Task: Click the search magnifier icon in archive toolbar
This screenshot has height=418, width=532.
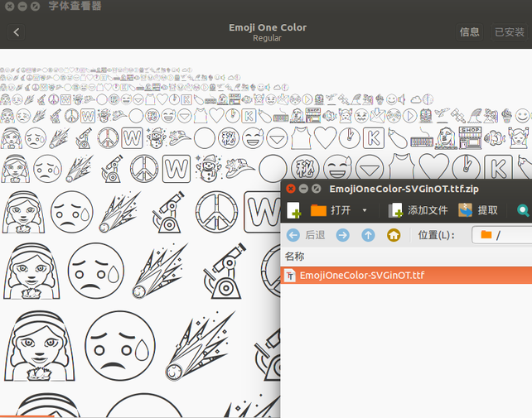Action: point(523,211)
